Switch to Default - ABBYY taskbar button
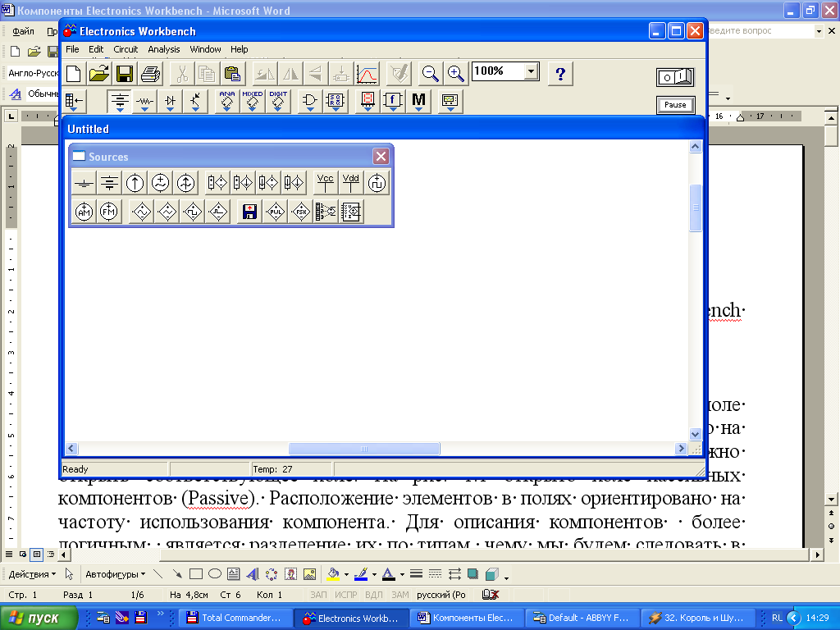The height and width of the screenshot is (630, 840). tap(582, 618)
